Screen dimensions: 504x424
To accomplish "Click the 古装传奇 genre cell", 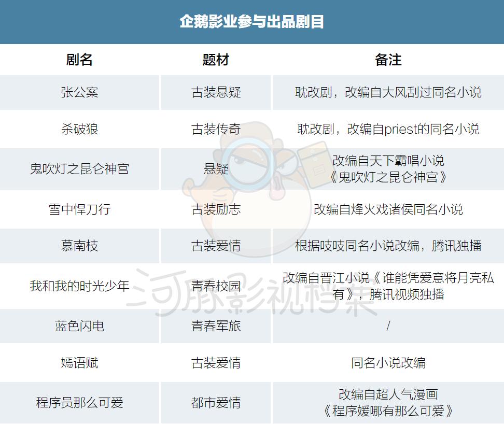I will [216, 129].
